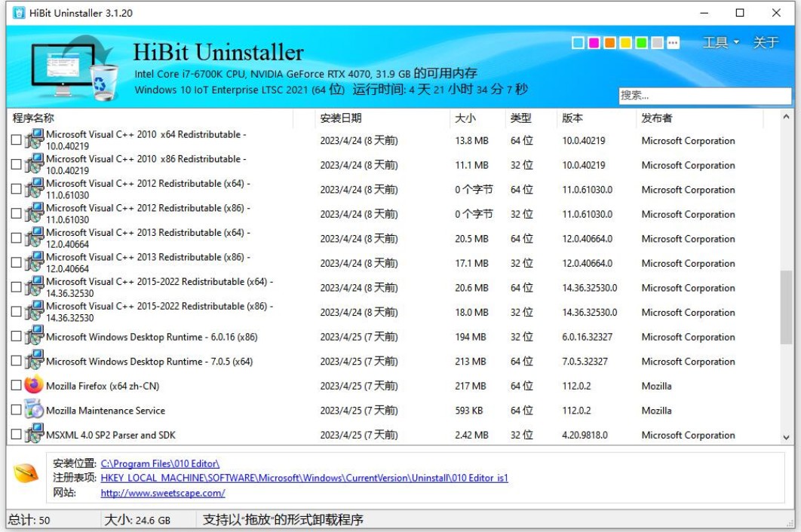The height and width of the screenshot is (532, 801).
Task: Check the Mozilla Maintenance Service checkbox
Action: click(x=17, y=409)
